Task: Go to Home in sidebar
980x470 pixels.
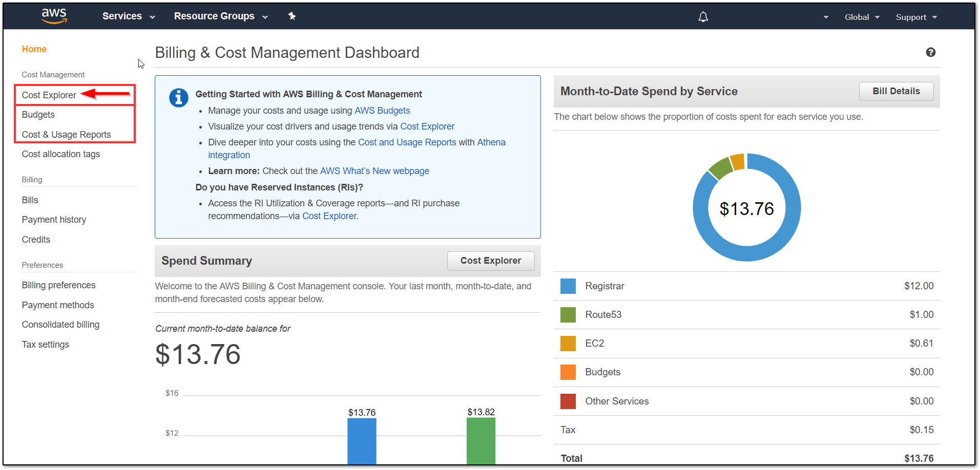Action: (x=34, y=49)
